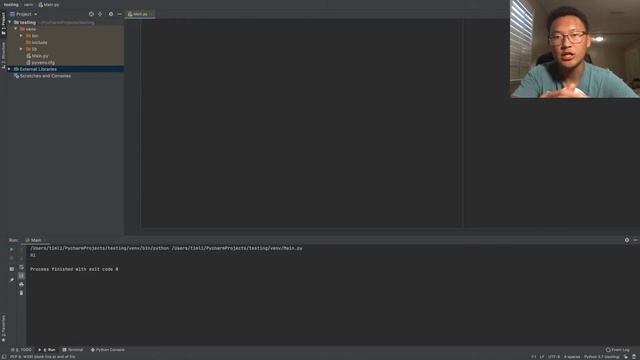Click the PEP 8 warning message in status bar
Screen dimensions: 640x360
coord(43,357)
